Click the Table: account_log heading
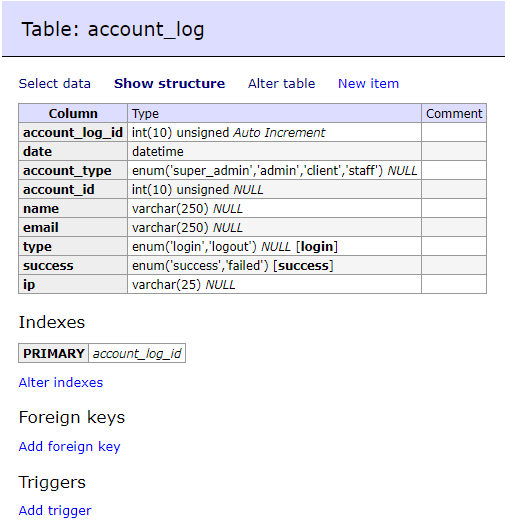This screenshot has width=510, height=525. 113,29
